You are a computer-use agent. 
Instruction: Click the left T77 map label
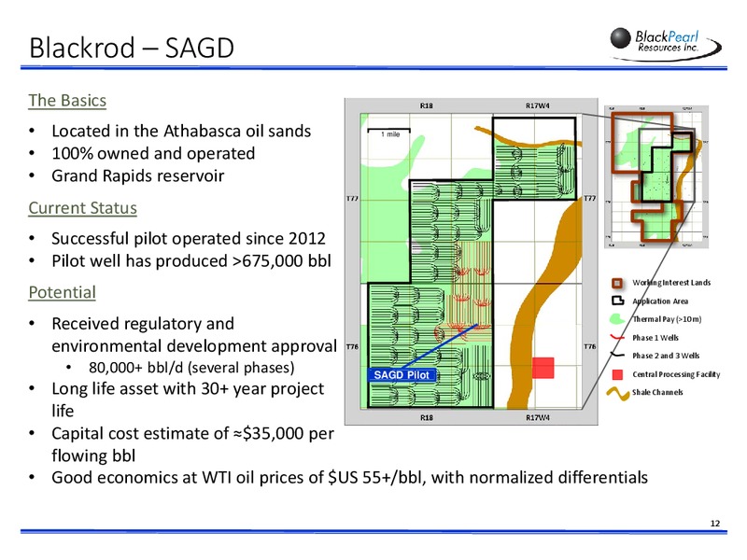pos(352,198)
